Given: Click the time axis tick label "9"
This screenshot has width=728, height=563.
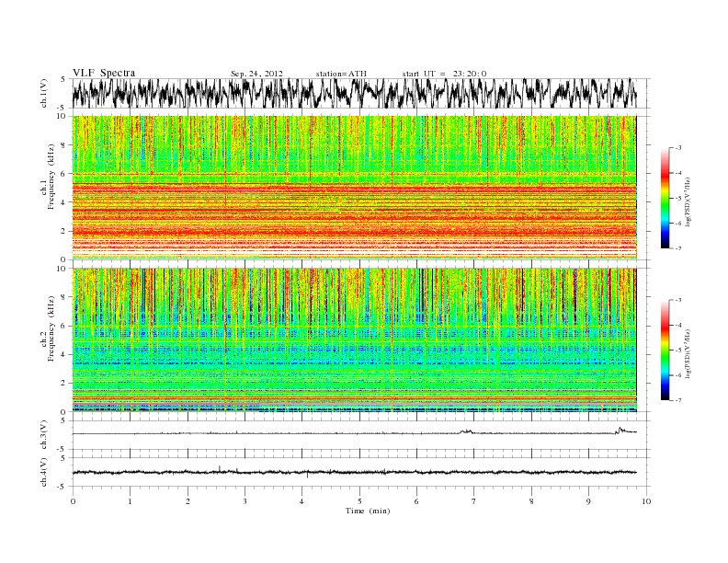Looking at the screenshot, I should click(x=588, y=501).
